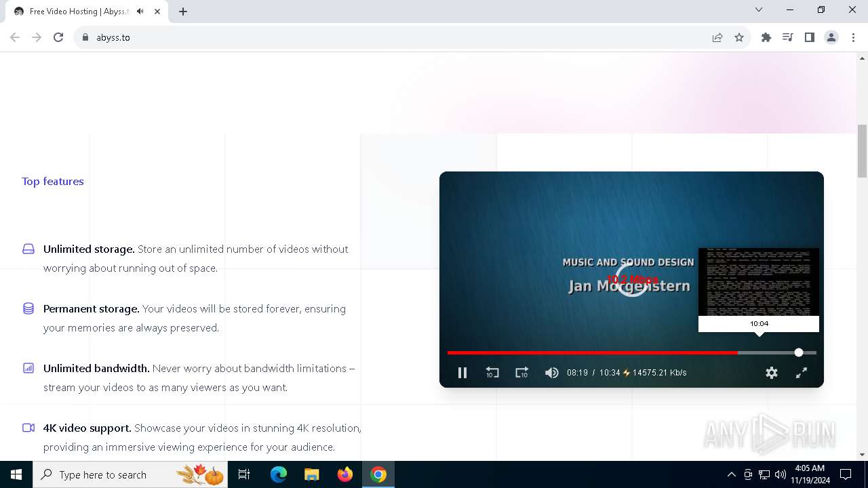Click the taskbar search box
Viewport: 868px width, 488px height.
131,474
